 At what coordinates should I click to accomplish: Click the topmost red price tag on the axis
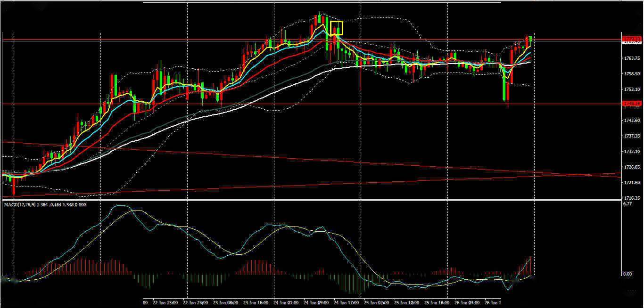[631, 39]
